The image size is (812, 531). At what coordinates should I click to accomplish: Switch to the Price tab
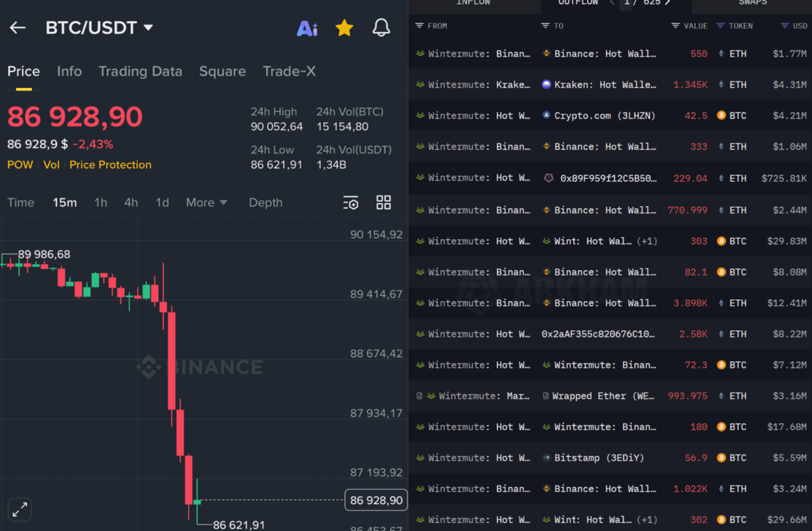(x=24, y=71)
